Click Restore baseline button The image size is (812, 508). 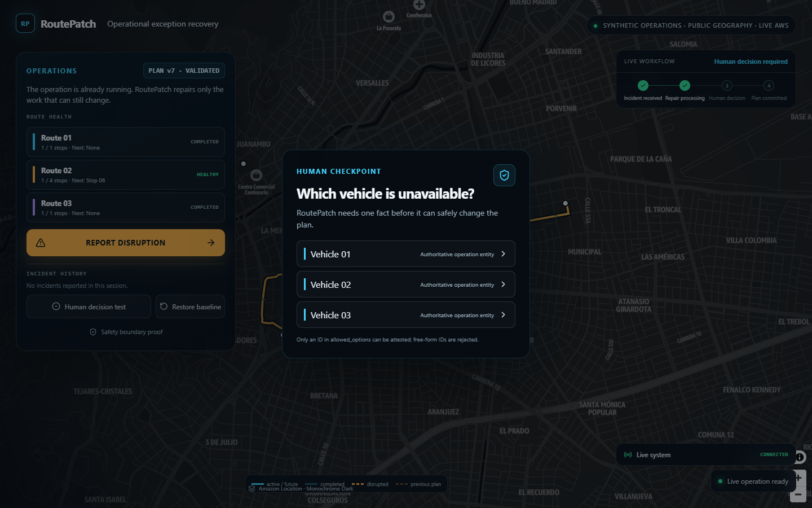tap(191, 306)
